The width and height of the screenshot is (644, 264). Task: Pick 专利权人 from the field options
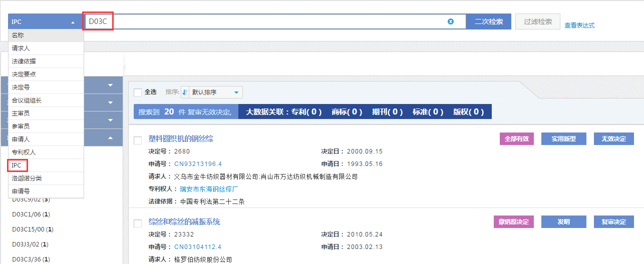click(24, 152)
